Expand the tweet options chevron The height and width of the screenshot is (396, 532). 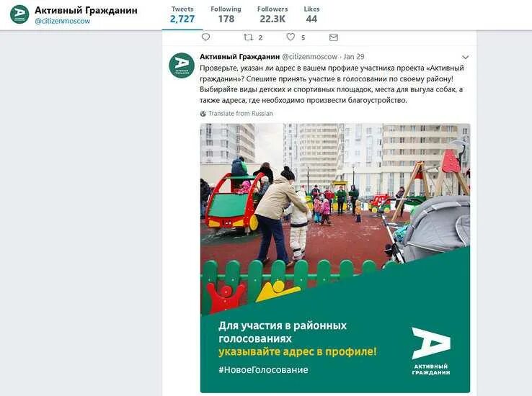465,58
